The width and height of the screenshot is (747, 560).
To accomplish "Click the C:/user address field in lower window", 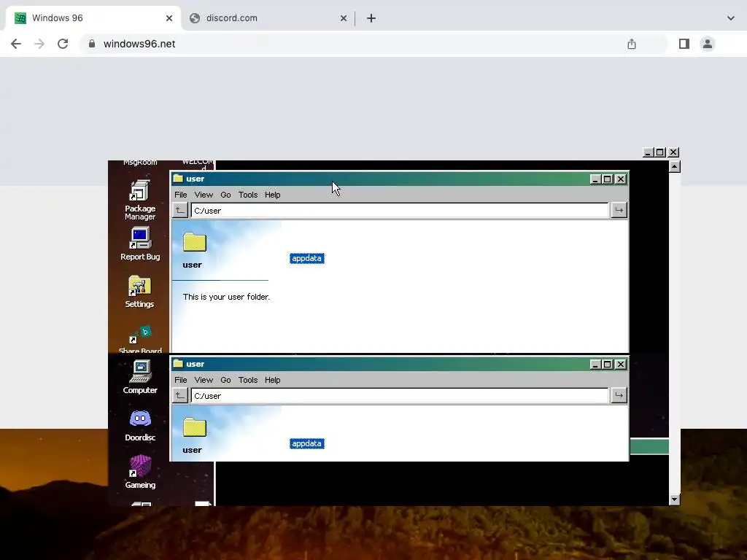I will click(399, 396).
